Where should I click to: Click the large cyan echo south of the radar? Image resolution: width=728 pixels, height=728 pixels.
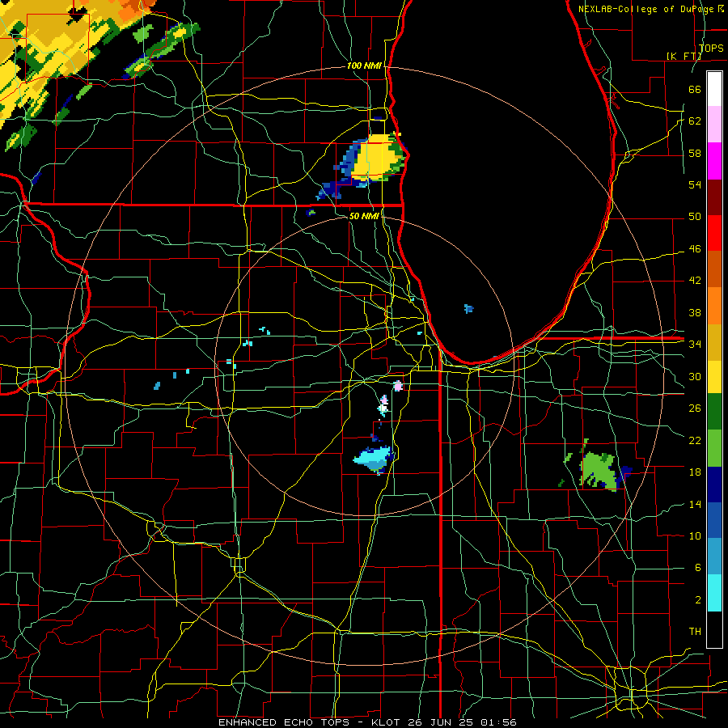click(374, 459)
